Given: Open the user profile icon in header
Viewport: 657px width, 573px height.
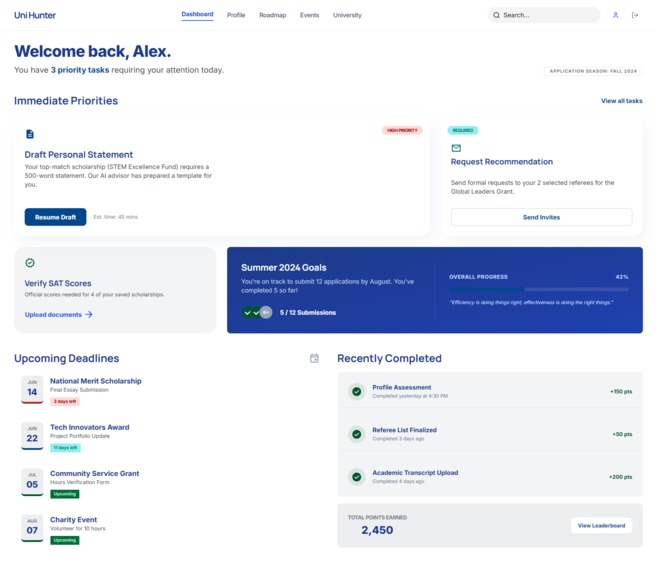Looking at the screenshot, I should 615,15.
